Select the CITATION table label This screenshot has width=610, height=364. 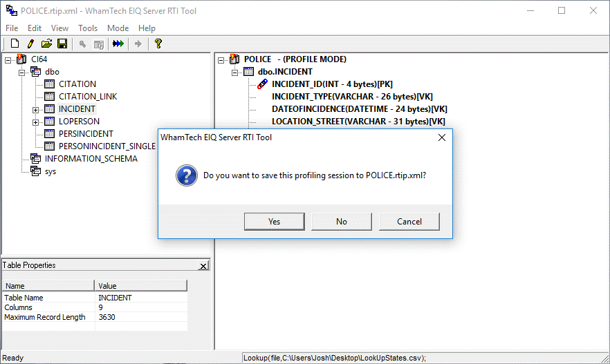(x=77, y=84)
